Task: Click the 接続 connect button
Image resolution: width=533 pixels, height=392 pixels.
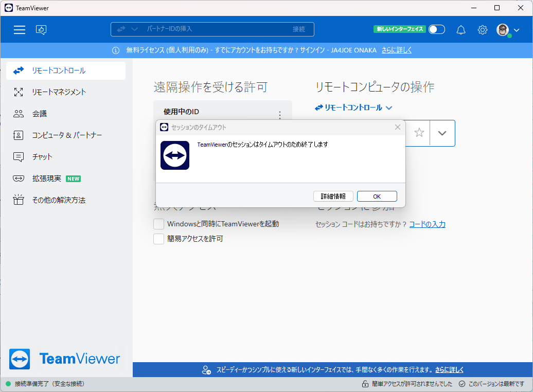Action: pyautogui.click(x=299, y=29)
